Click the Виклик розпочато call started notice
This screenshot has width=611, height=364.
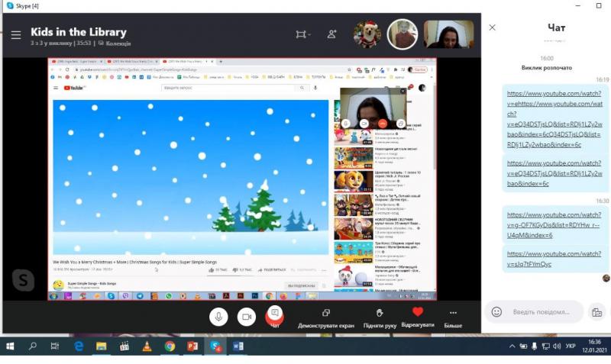pyautogui.click(x=547, y=68)
